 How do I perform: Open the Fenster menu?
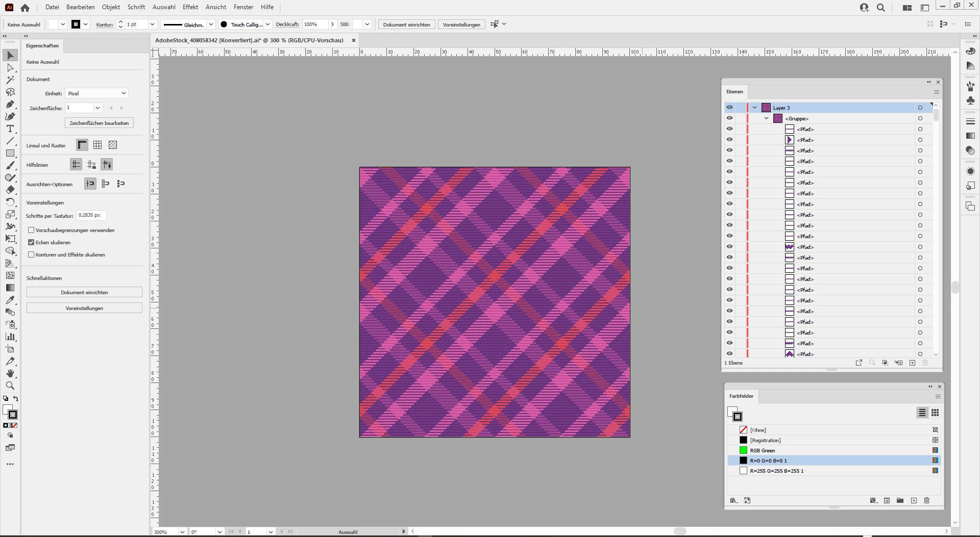[x=243, y=7]
